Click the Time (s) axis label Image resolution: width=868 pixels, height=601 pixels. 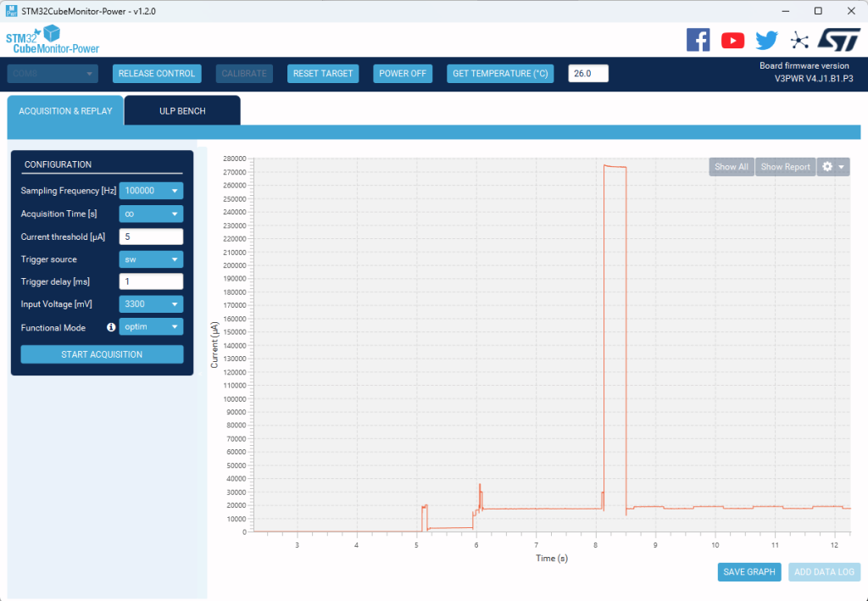[551, 558]
